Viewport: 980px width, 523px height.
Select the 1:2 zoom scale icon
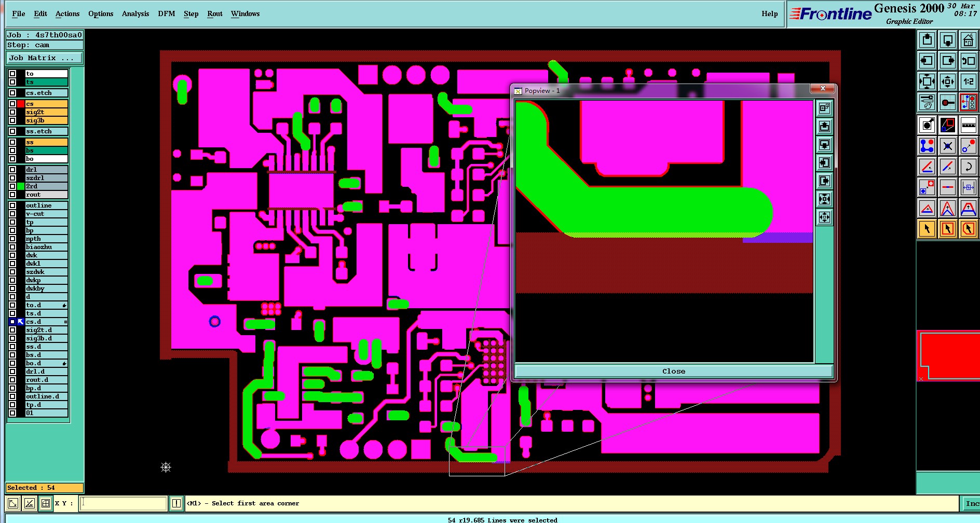[x=968, y=81]
